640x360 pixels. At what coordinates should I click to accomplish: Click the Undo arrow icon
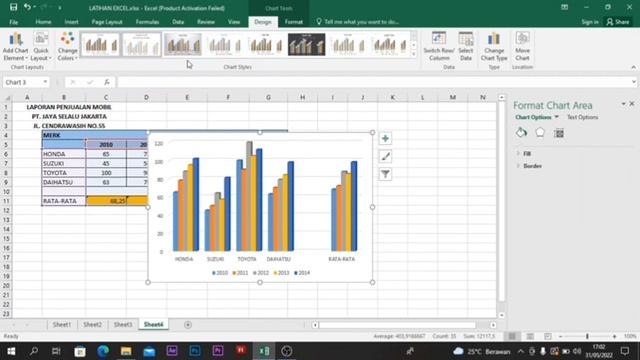27,7
